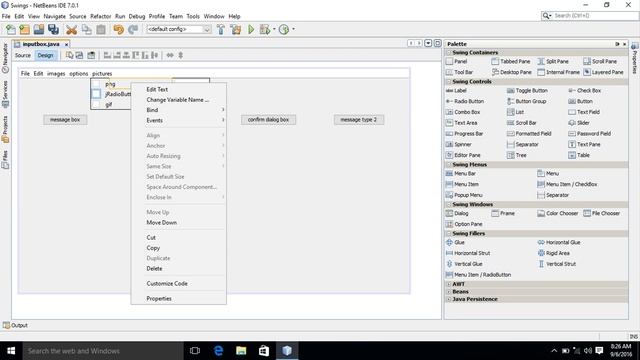The image size is (640, 360).
Task: Choose Customize Code in context menu
Action: [x=179, y=284]
